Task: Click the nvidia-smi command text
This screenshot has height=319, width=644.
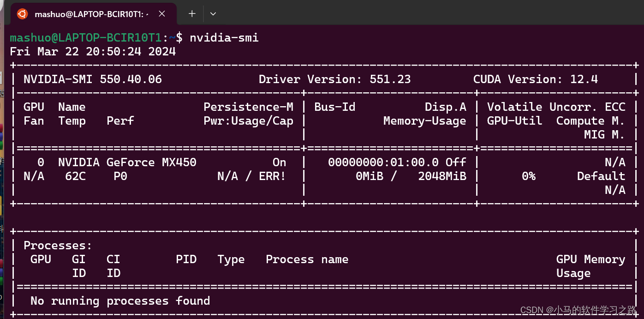Action: (224, 37)
